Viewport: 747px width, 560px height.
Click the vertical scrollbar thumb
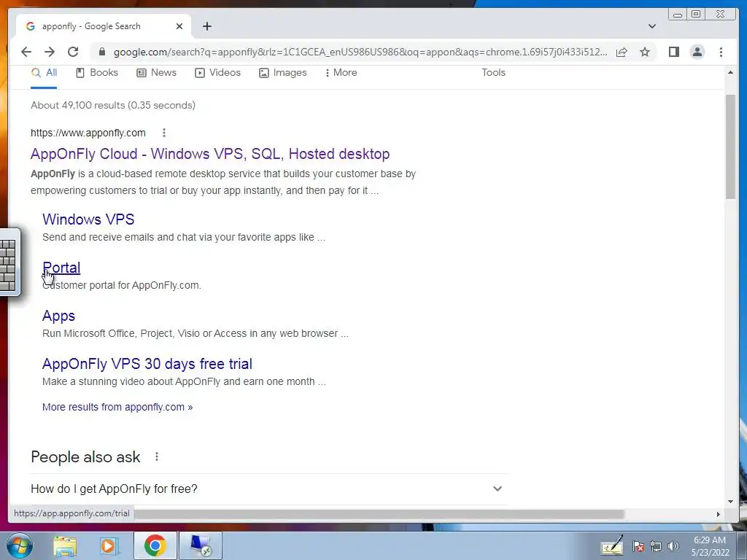coord(730,147)
